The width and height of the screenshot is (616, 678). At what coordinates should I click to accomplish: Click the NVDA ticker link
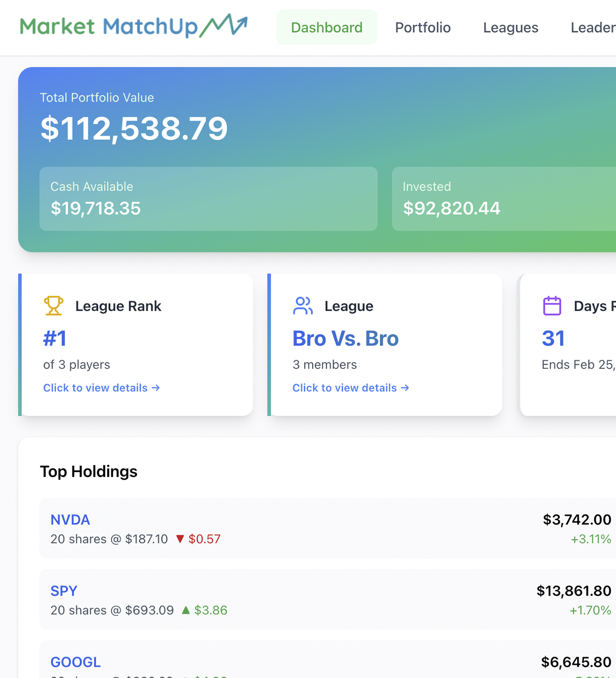[x=70, y=520]
